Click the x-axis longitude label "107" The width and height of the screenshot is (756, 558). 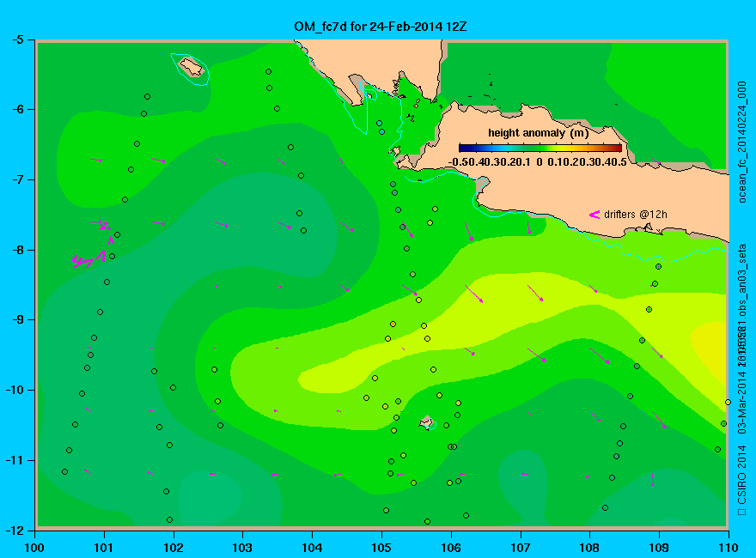(x=521, y=548)
